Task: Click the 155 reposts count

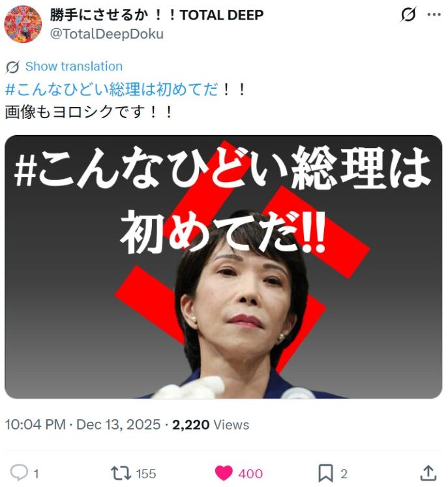Action: pyautogui.click(x=146, y=474)
